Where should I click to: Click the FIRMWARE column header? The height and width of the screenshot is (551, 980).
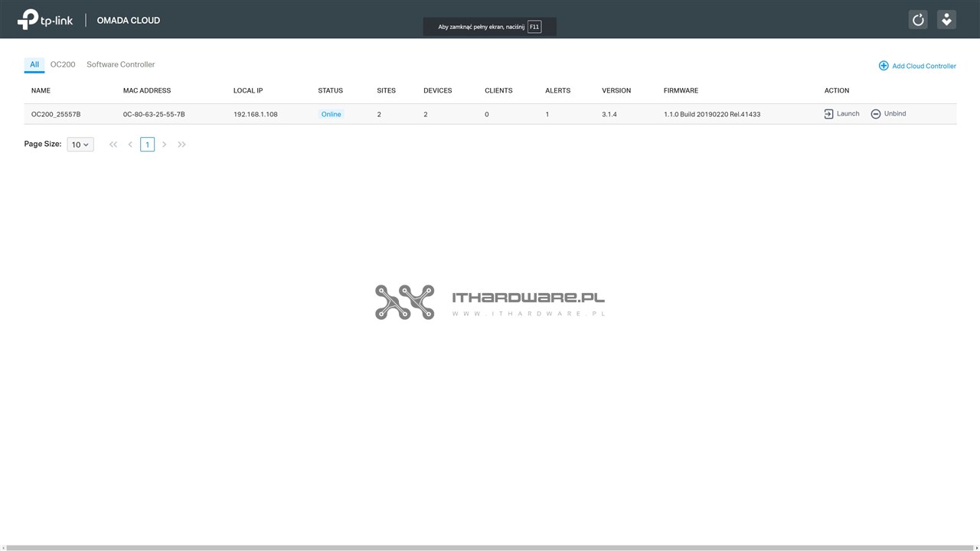pyautogui.click(x=681, y=91)
